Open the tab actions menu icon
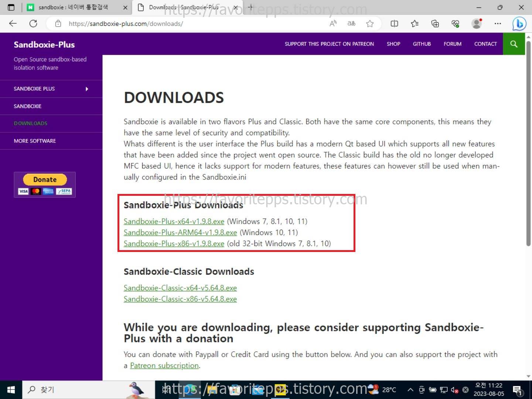The height and width of the screenshot is (399, 532). pyautogui.click(x=11, y=7)
